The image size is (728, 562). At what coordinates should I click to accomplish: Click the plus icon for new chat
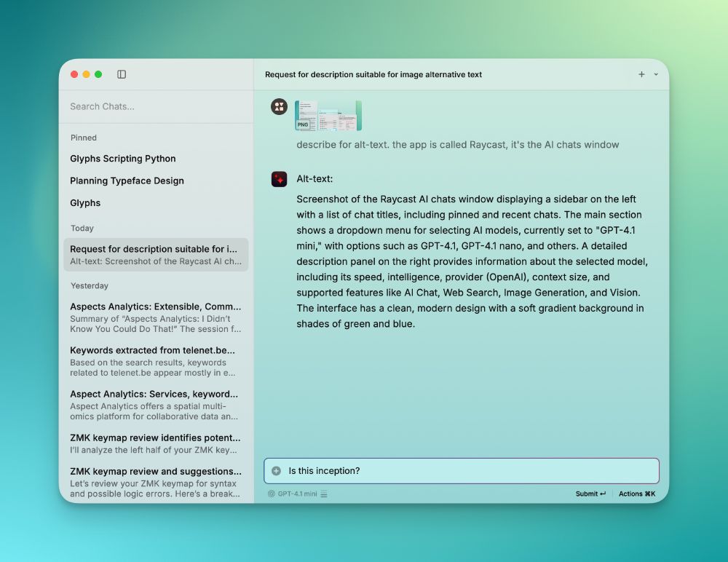(641, 74)
